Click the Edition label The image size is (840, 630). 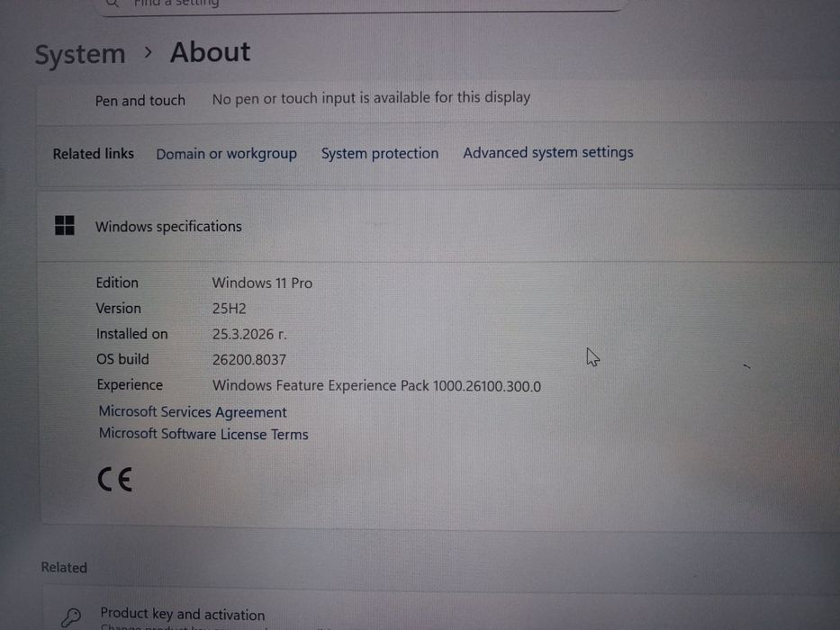click(117, 283)
